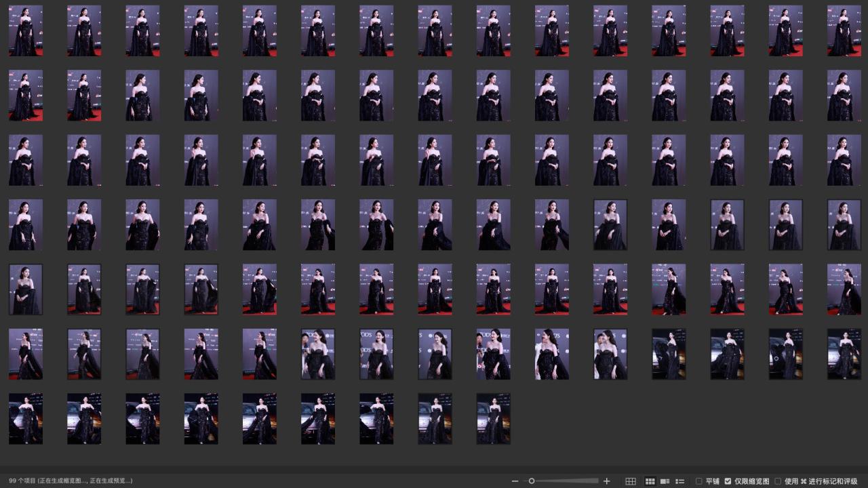
Task: Enable the 使用 ⌘ 进行标记和评级 checkbox
Action: pyautogui.click(x=778, y=481)
